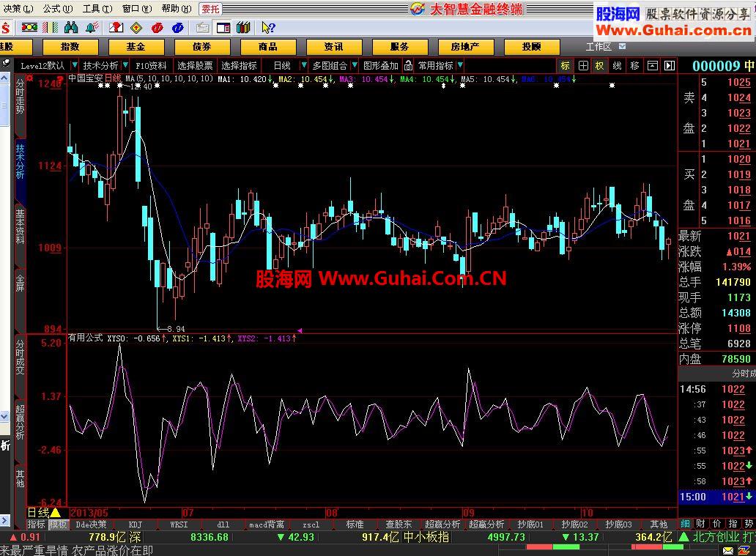Click the collapse panel window icon
Image resolution: width=756 pixels, height=556 pixels.
click(652, 66)
